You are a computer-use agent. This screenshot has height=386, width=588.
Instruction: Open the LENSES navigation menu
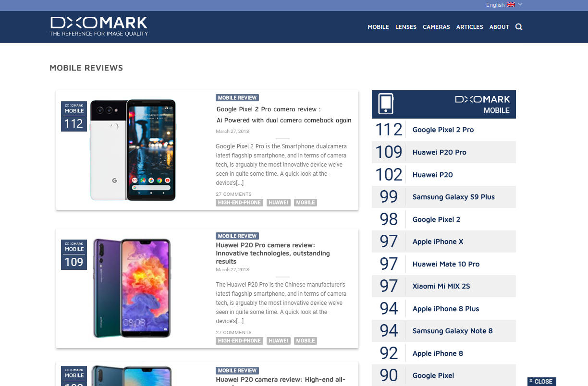point(406,27)
